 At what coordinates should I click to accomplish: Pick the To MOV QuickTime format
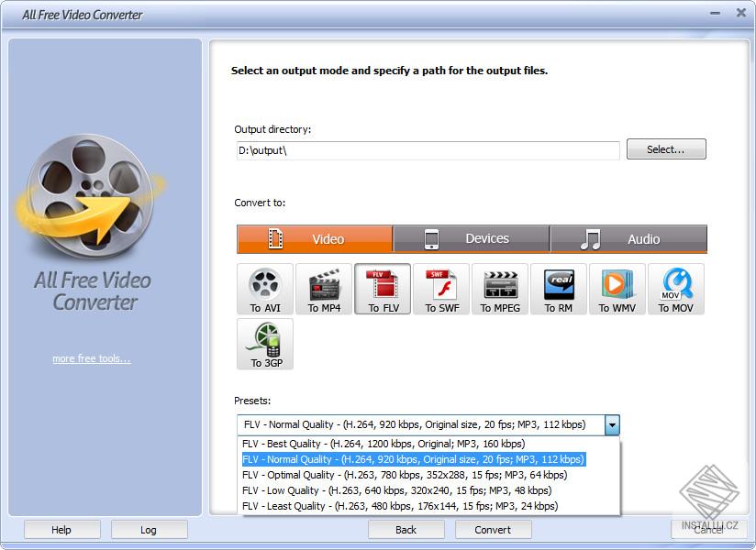(x=675, y=289)
